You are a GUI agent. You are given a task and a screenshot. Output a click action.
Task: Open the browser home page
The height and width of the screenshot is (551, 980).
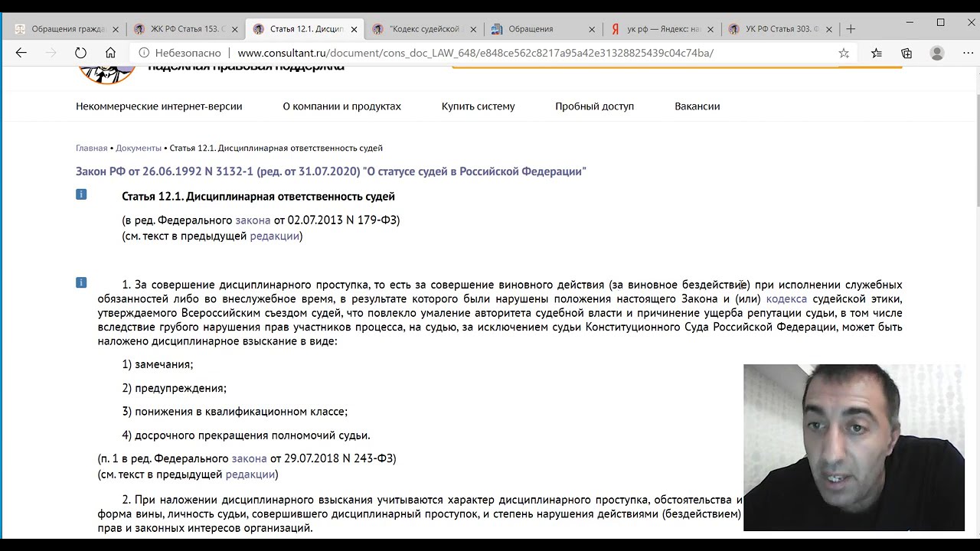[x=110, y=53]
